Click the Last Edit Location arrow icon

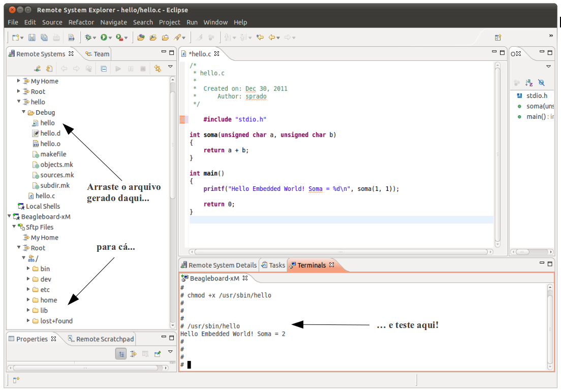click(260, 38)
